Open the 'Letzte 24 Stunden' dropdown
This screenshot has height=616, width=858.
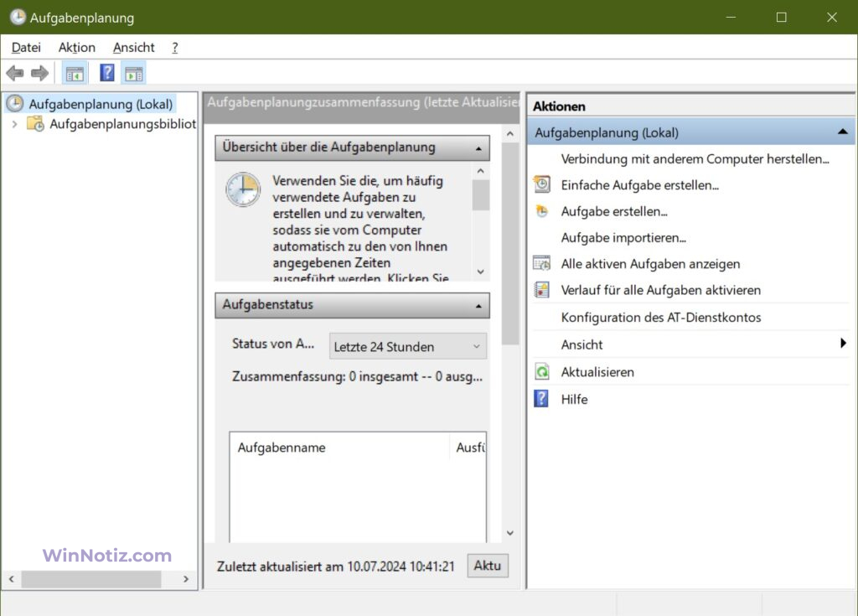point(407,346)
